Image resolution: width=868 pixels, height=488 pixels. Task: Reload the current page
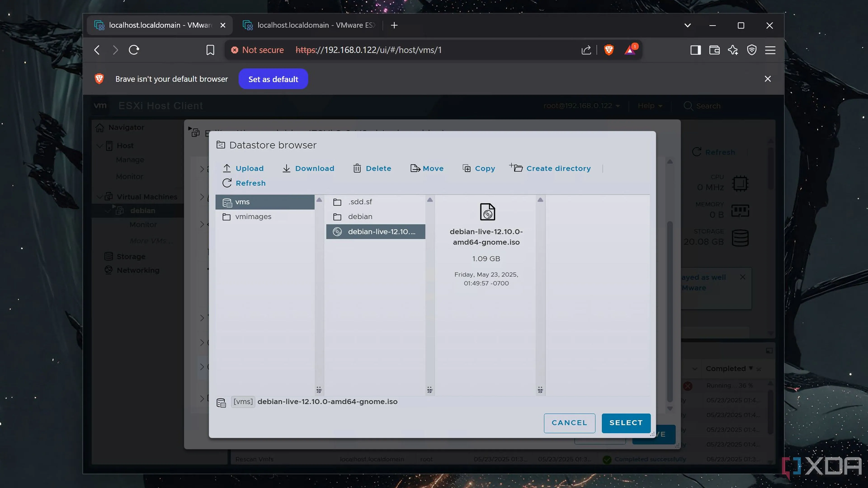click(x=134, y=50)
